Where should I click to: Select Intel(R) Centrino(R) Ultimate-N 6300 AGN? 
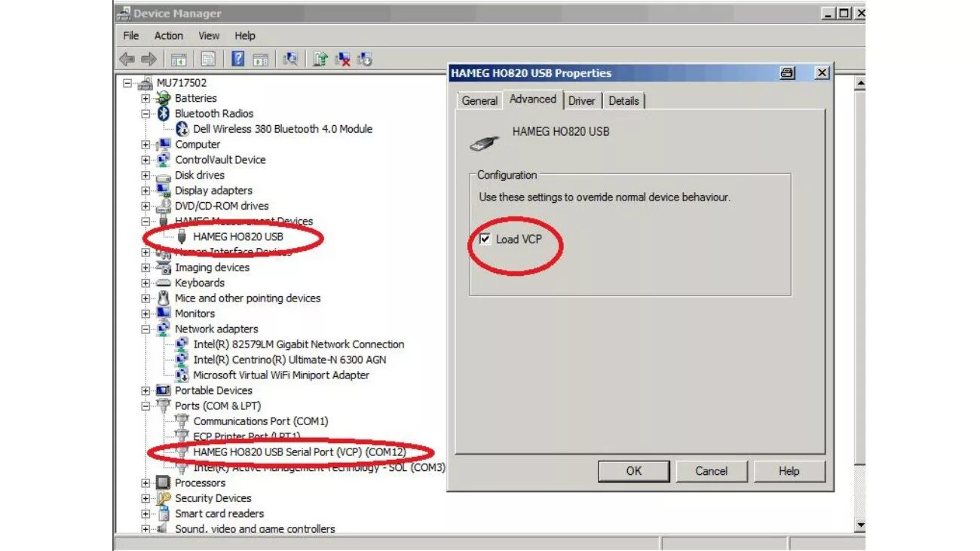pyautogui.click(x=289, y=360)
